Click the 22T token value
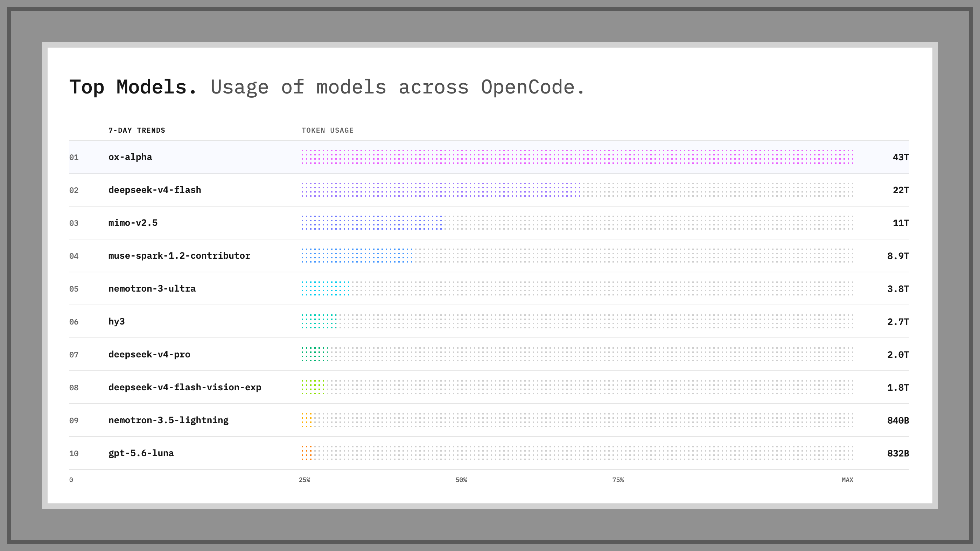The image size is (980, 551). coord(901,190)
